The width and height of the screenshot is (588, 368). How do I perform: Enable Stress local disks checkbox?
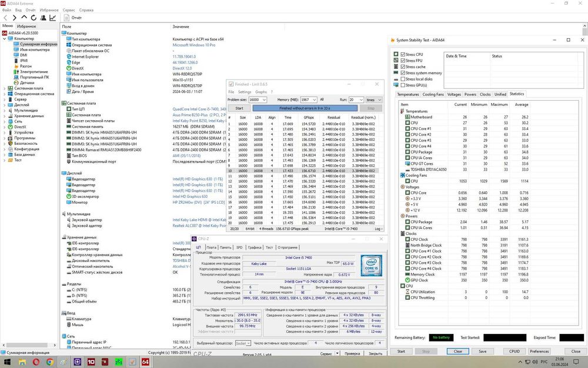403,79
